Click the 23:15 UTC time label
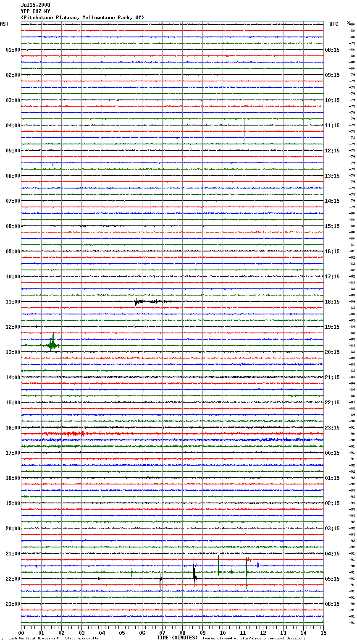Screen dimensions: 357x644 [x=332, y=428]
